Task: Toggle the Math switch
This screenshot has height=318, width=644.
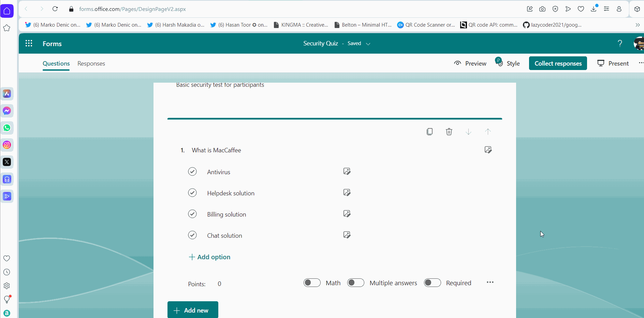Action: pos(312,282)
